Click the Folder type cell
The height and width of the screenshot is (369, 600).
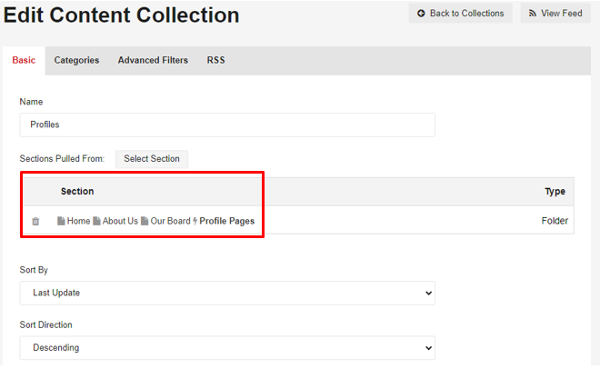[x=554, y=221]
